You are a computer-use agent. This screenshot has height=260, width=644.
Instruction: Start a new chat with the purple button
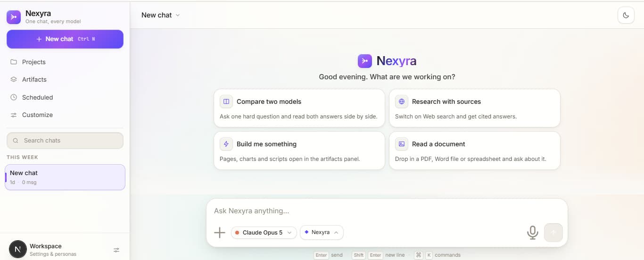(x=65, y=39)
